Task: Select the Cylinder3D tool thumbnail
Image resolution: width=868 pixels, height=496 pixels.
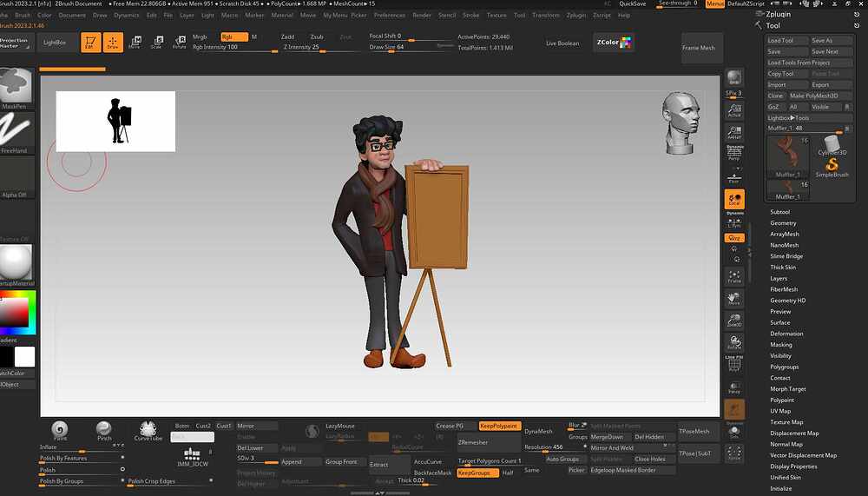Action: coord(832,145)
